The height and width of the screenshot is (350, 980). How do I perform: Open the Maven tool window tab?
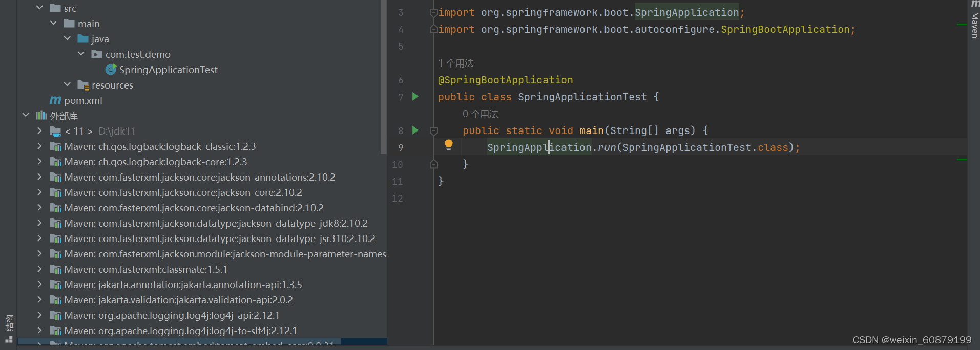tap(974, 19)
